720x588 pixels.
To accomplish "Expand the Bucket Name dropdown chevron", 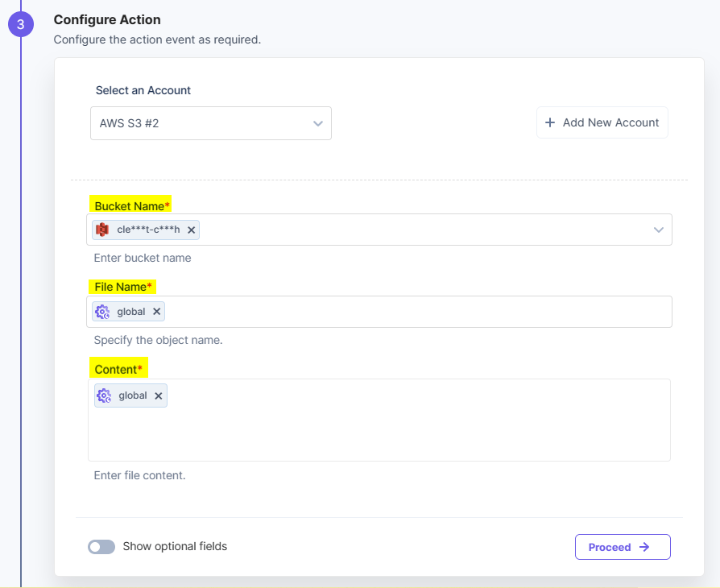I will pos(659,230).
